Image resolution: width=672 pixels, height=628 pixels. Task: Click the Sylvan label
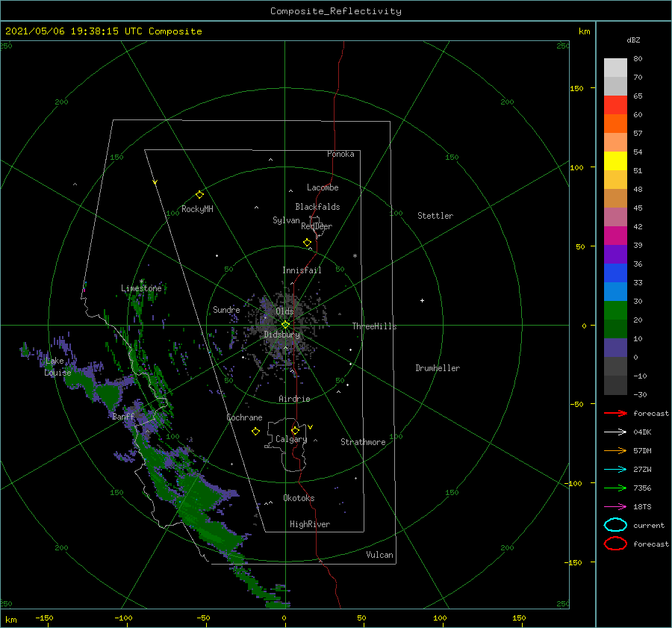pos(286,220)
